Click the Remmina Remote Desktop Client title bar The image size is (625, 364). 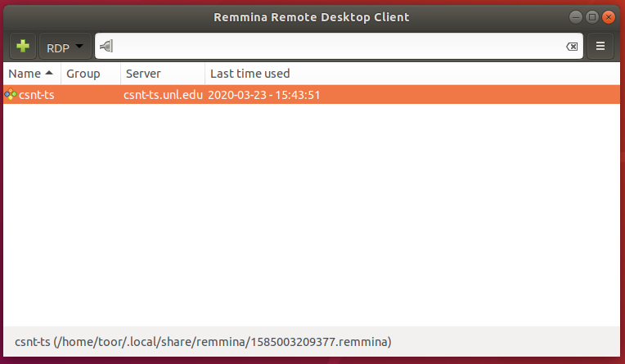pos(311,16)
